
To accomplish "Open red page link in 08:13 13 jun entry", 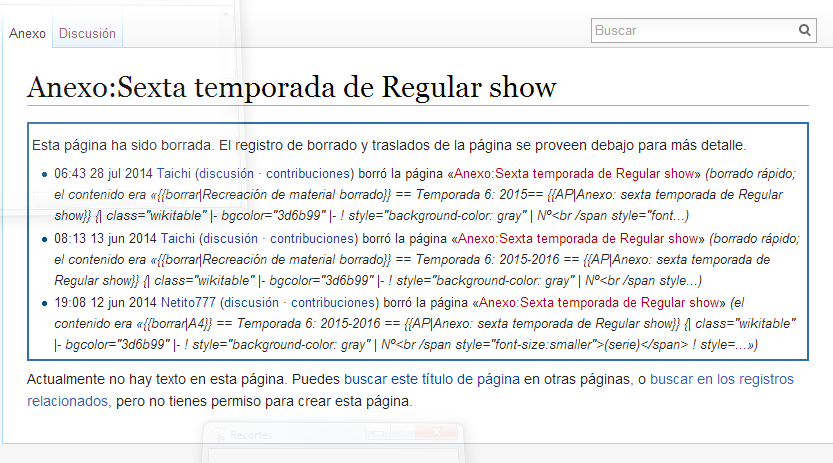I will [578, 238].
